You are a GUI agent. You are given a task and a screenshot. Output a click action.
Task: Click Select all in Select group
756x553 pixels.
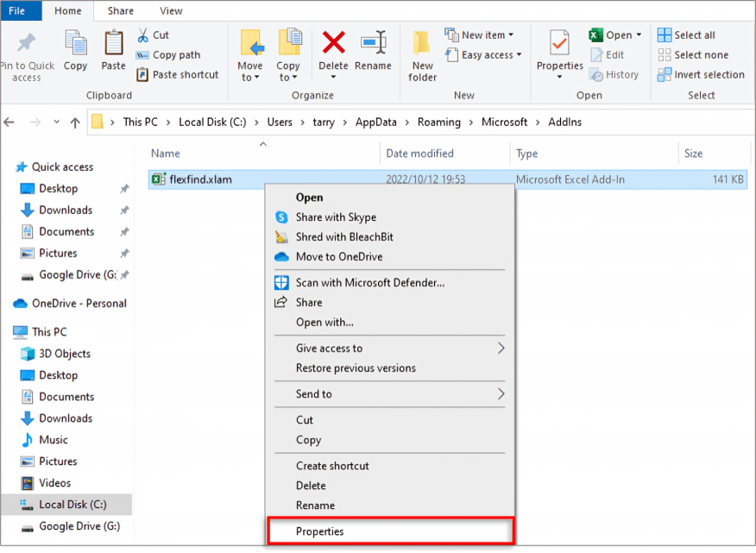tap(686, 35)
